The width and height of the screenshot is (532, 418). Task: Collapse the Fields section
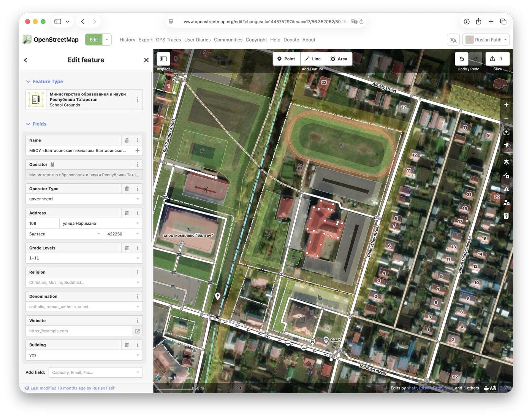(x=36, y=124)
